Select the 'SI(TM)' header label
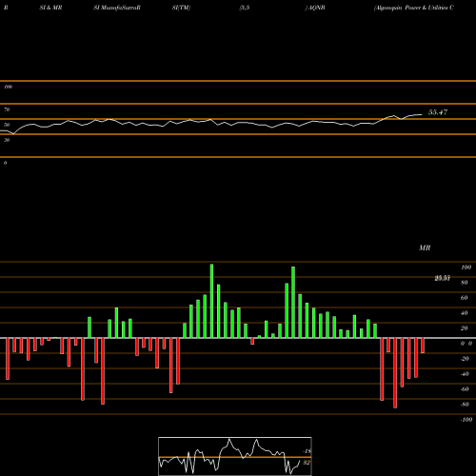Viewport: 476px width, 476px height. (x=181, y=8)
